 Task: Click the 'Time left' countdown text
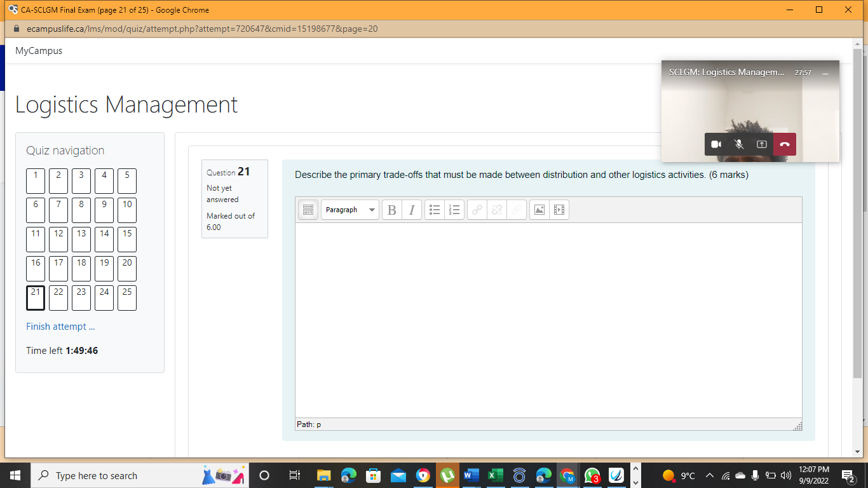tap(62, 351)
